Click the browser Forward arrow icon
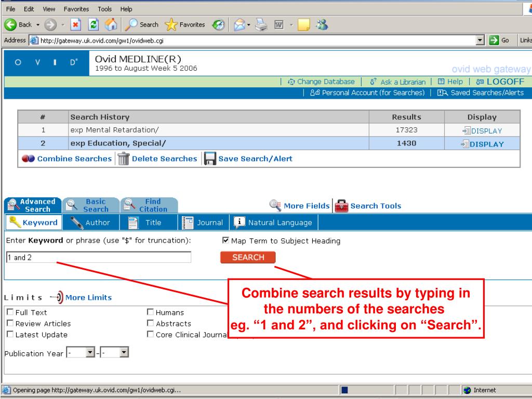Screen dimensions: 532x399 click(x=50, y=25)
